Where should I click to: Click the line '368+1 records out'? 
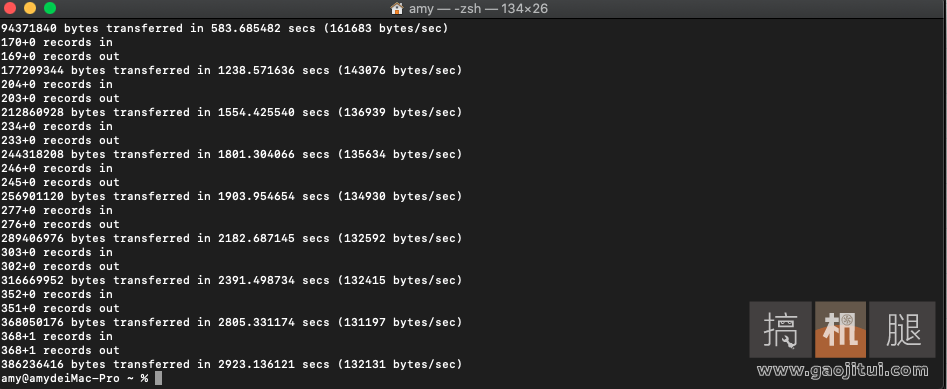(x=60, y=350)
